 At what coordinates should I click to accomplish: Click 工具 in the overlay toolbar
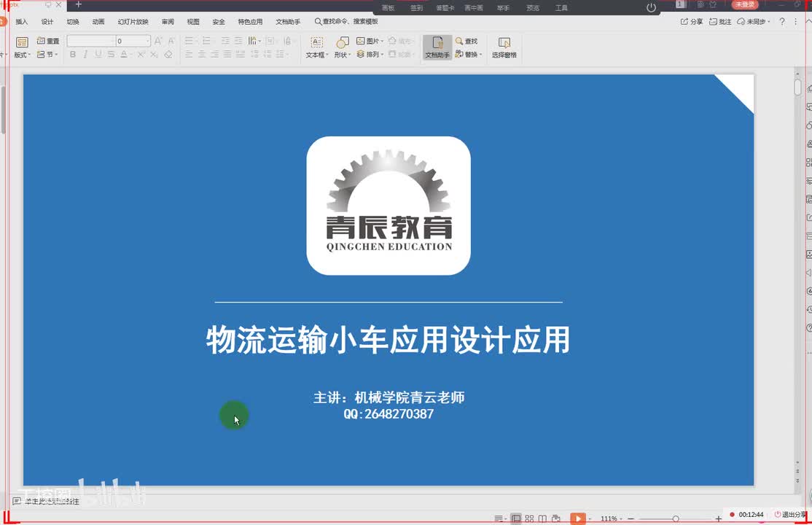click(x=561, y=8)
